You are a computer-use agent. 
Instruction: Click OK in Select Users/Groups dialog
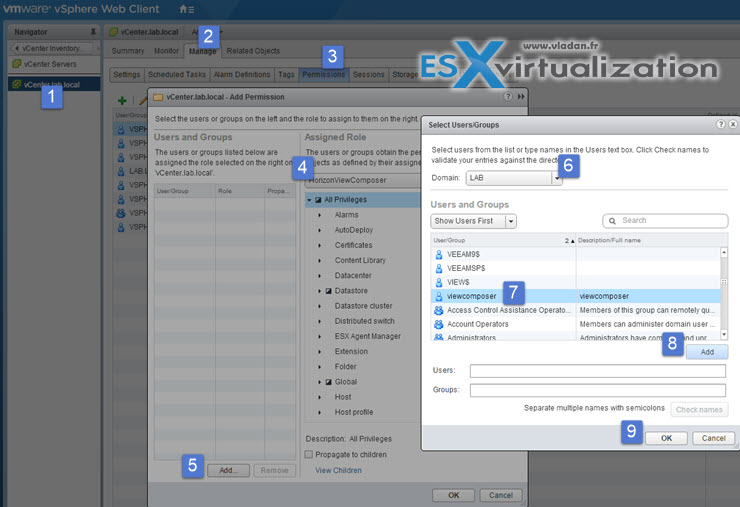[x=666, y=438]
